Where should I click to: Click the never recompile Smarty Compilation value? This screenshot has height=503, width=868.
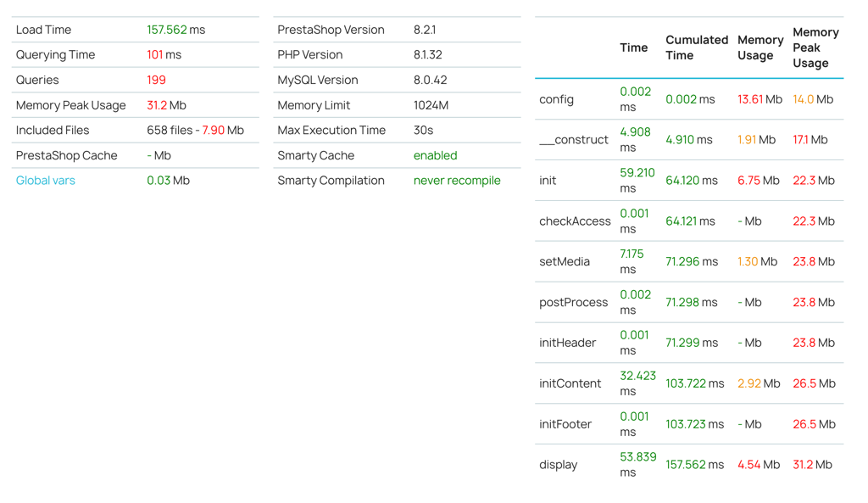coord(456,181)
